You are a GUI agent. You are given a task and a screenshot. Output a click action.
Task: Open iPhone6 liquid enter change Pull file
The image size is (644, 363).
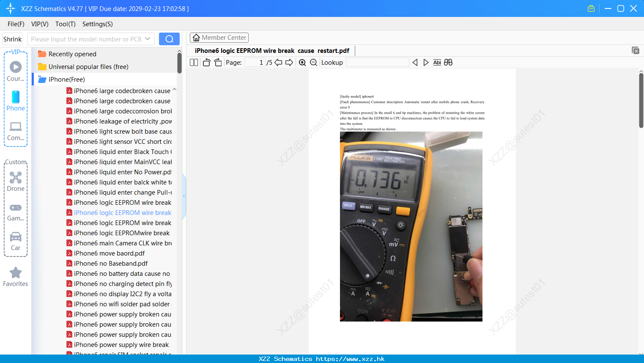[x=119, y=192]
